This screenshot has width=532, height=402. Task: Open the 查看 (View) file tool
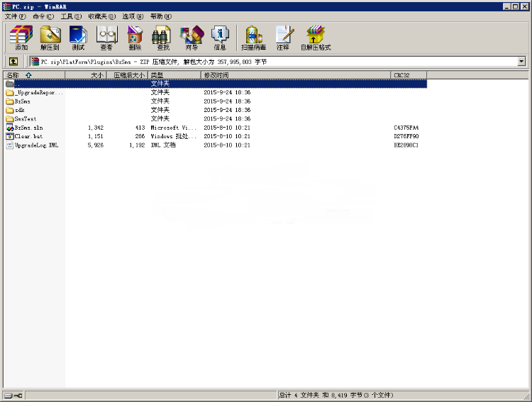coord(106,37)
